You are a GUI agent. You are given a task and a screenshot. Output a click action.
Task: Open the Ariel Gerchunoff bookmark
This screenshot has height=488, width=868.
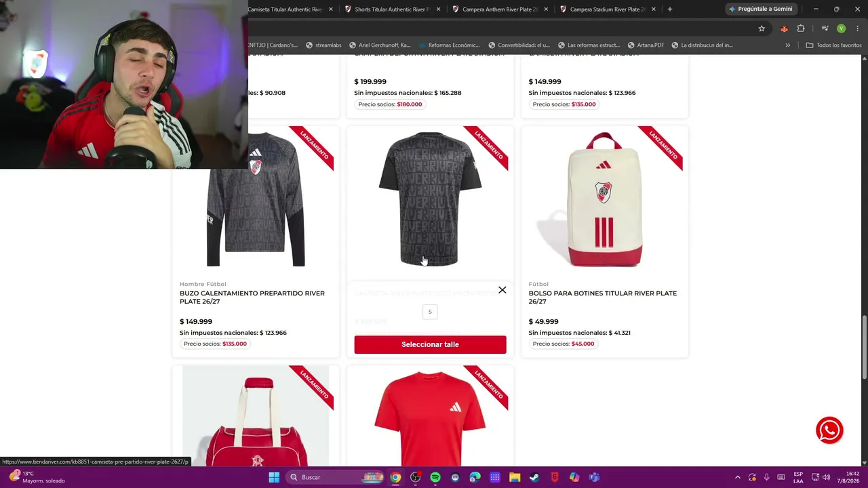380,45
